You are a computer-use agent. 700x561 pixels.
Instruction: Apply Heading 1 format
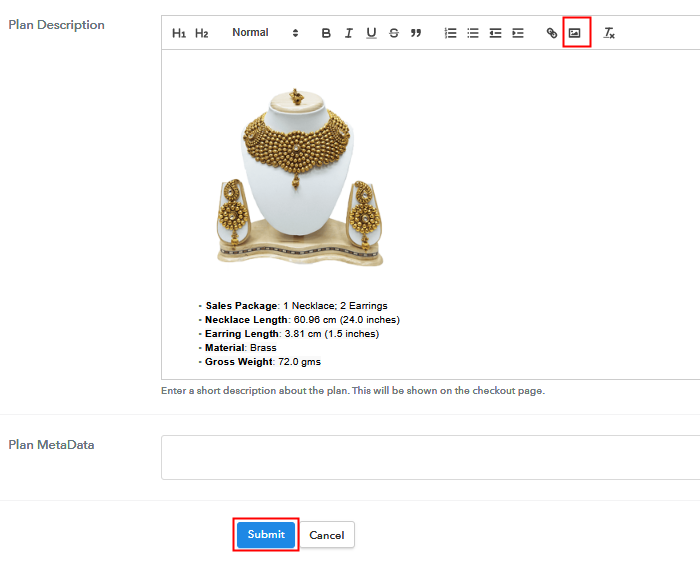pyautogui.click(x=179, y=33)
